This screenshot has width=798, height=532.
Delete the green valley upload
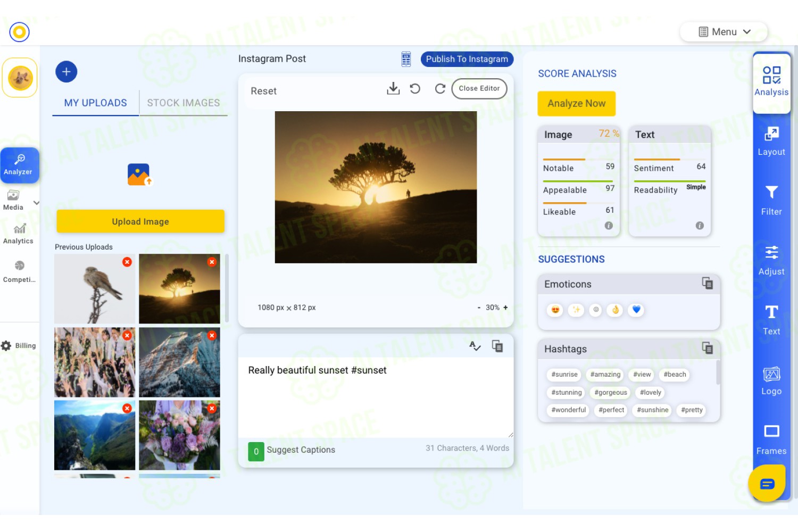[x=127, y=408]
